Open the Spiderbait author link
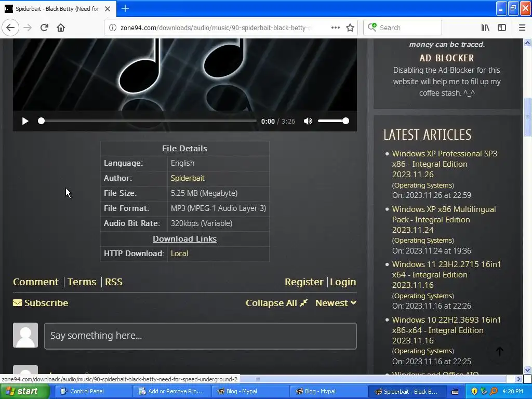Viewport: 532px width, 399px height. 188,178
